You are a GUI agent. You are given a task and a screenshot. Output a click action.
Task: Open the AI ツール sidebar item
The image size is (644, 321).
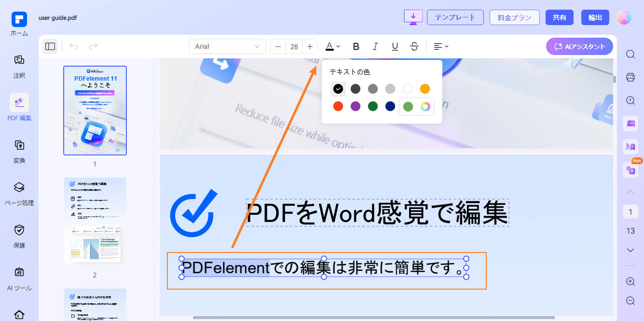[x=19, y=279]
